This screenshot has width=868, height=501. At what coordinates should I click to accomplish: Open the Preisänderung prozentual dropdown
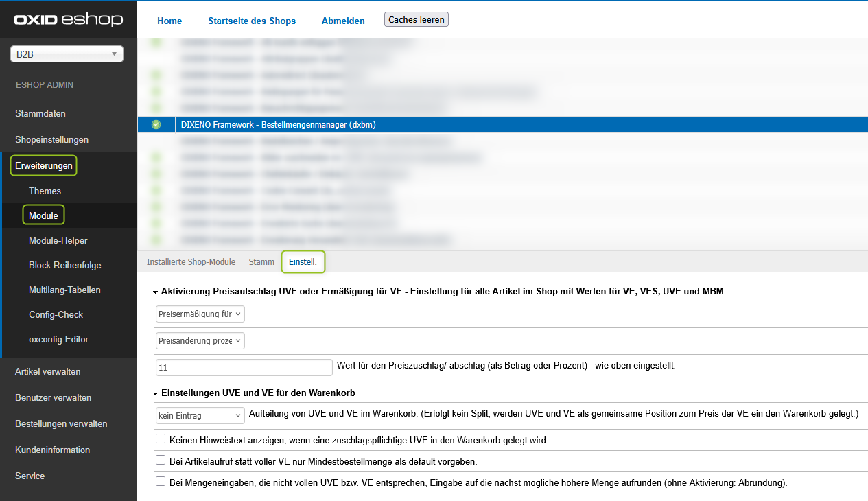pyautogui.click(x=200, y=341)
